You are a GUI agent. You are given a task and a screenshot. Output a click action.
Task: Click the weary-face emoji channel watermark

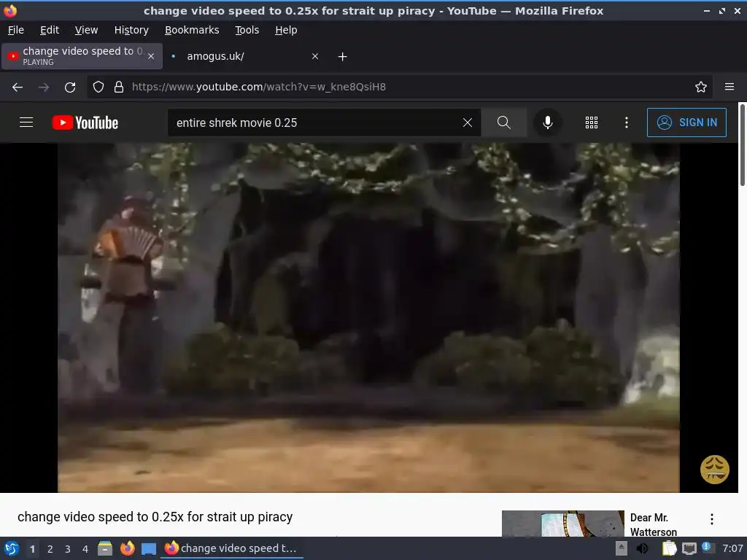714,470
